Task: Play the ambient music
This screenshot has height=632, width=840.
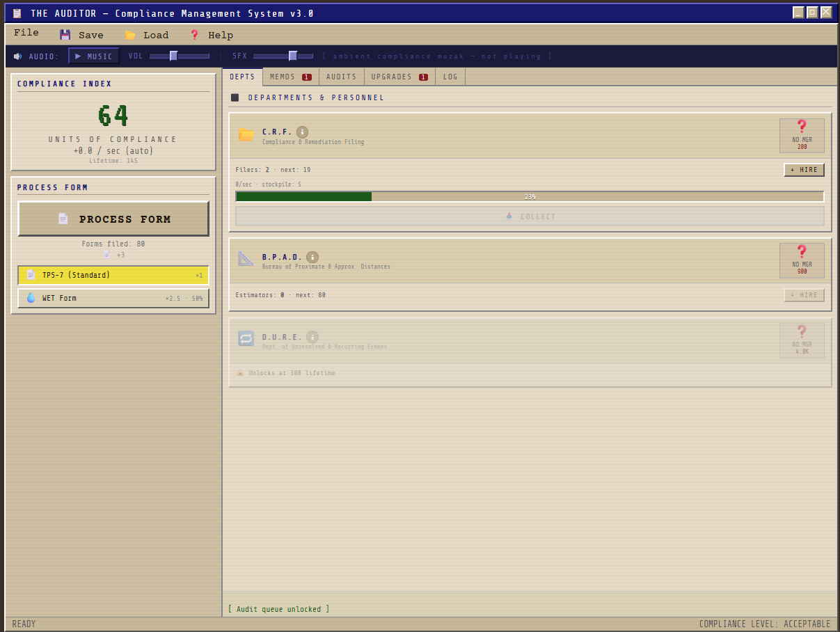Action: click(x=94, y=56)
